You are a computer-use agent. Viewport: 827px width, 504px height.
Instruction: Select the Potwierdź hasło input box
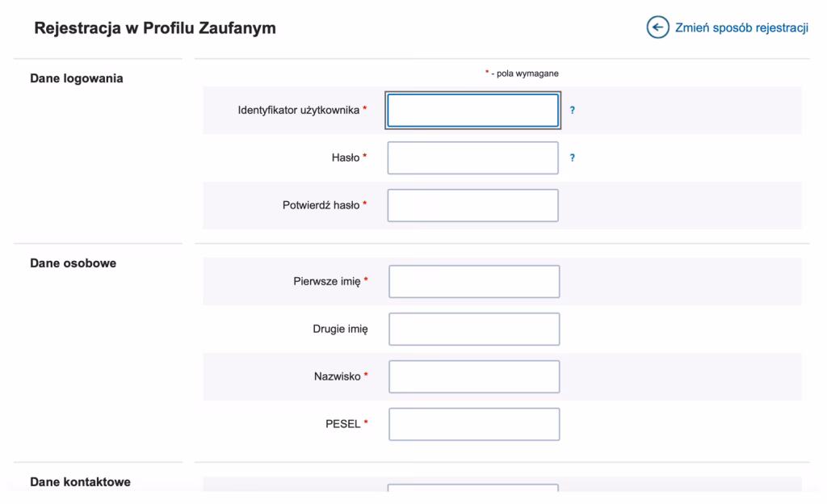click(x=472, y=205)
